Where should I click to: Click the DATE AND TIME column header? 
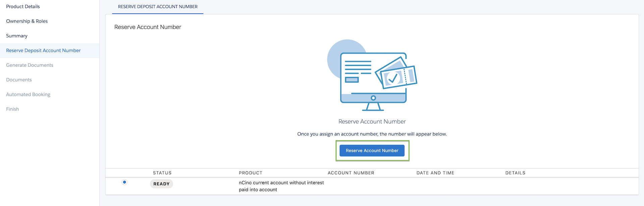pyautogui.click(x=435, y=173)
